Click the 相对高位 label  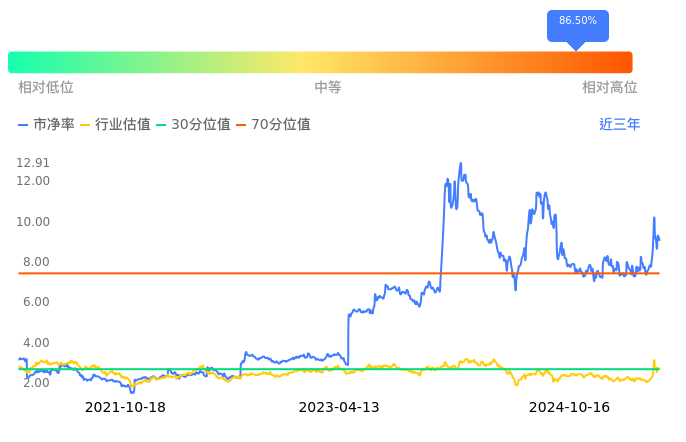pos(610,88)
